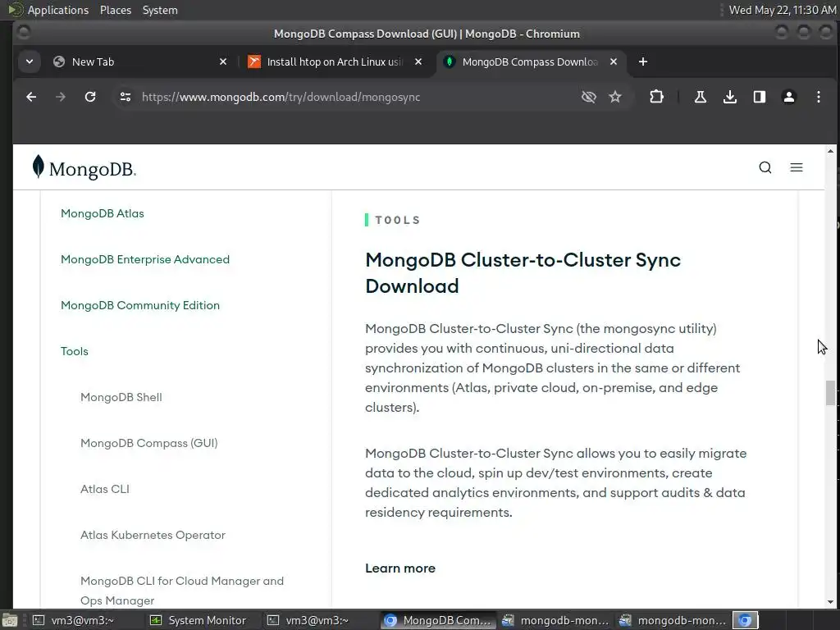Click the workspace switcher Chromium icon
Viewport: 840px width, 630px height.
coord(745,620)
